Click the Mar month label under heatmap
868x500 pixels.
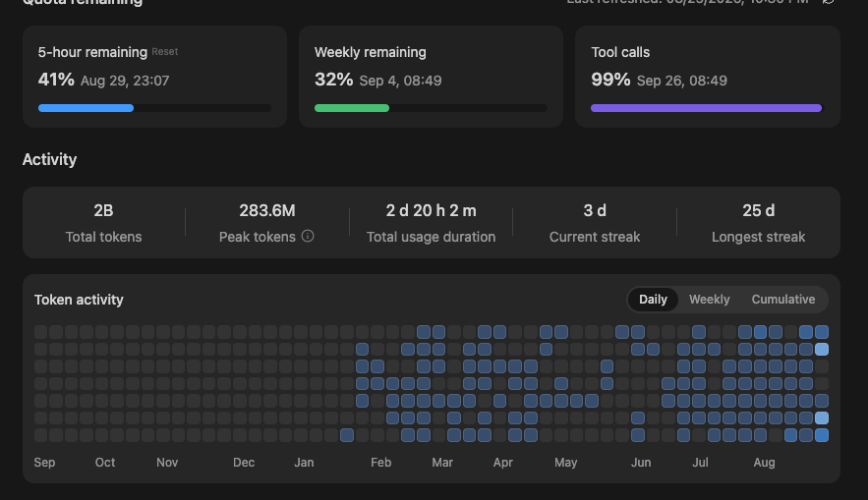click(x=442, y=463)
